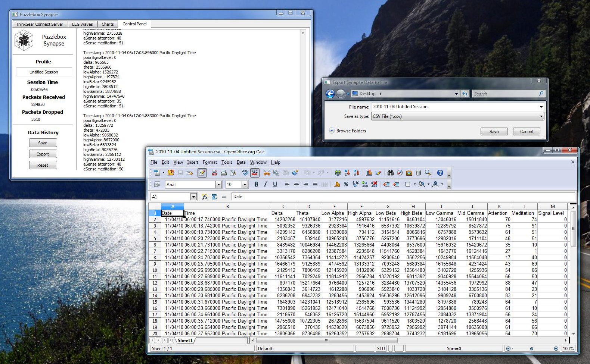Open the Data menu in Calc

(241, 162)
